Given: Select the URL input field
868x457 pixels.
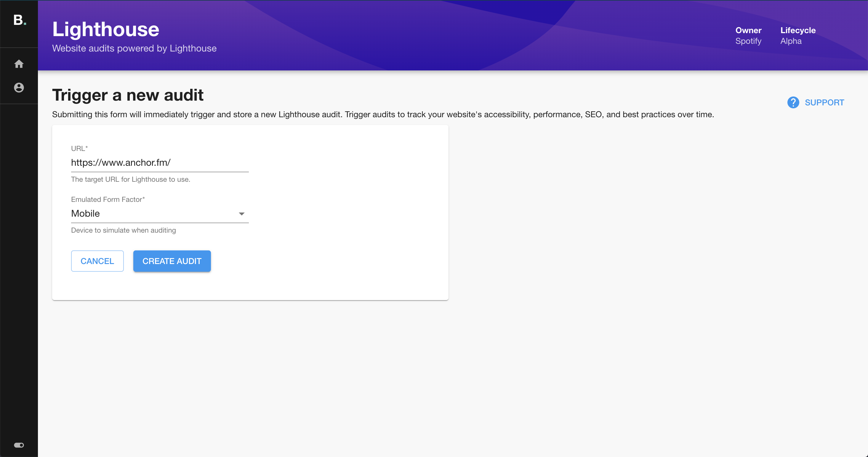Looking at the screenshot, I should click(160, 163).
